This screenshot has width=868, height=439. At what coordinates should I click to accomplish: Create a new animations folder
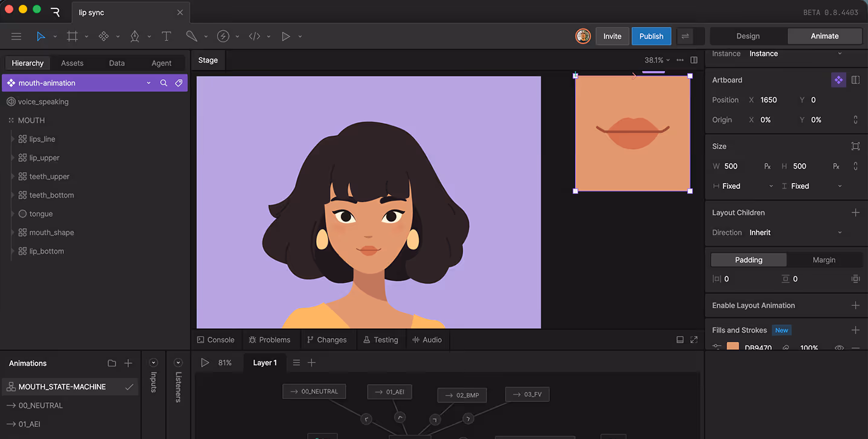point(112,363)
